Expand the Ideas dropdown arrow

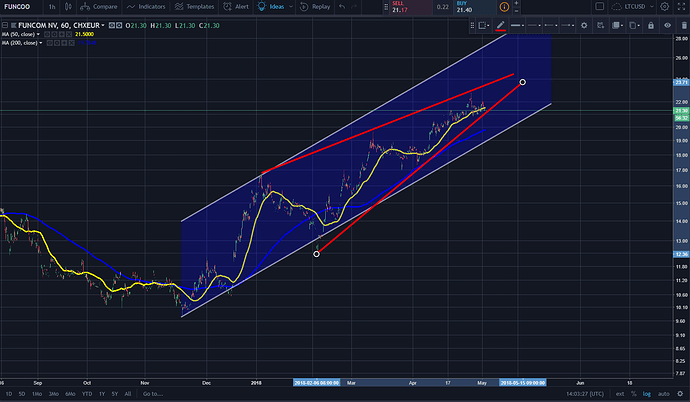(x=290, y=7)
